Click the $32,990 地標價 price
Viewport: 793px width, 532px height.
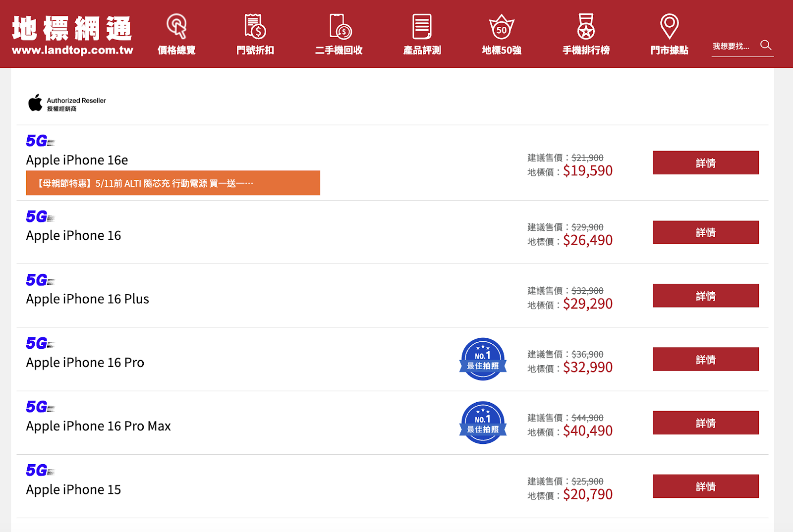[x=588, y=367]
